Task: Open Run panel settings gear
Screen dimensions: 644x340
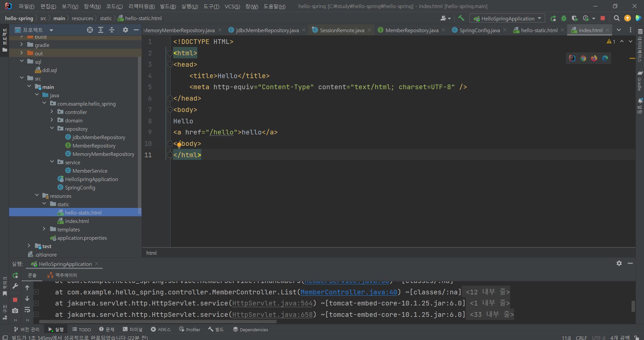Action: 619,263
